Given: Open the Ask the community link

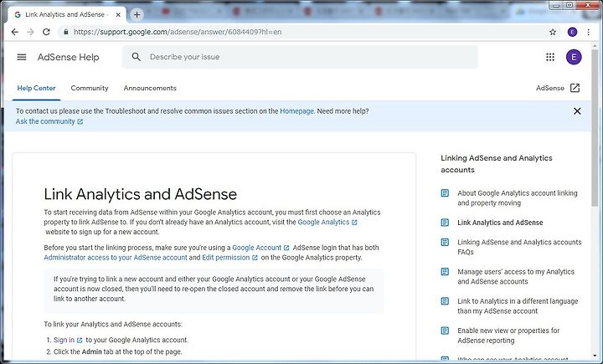Looking at the screenshot, I should (49, 121).
